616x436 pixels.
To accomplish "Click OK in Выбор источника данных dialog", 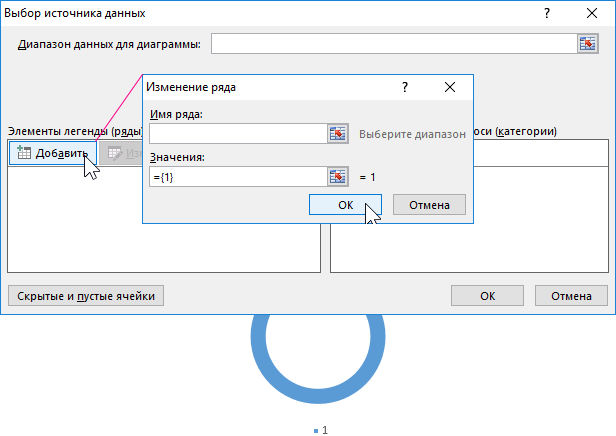I will point(487,296).
